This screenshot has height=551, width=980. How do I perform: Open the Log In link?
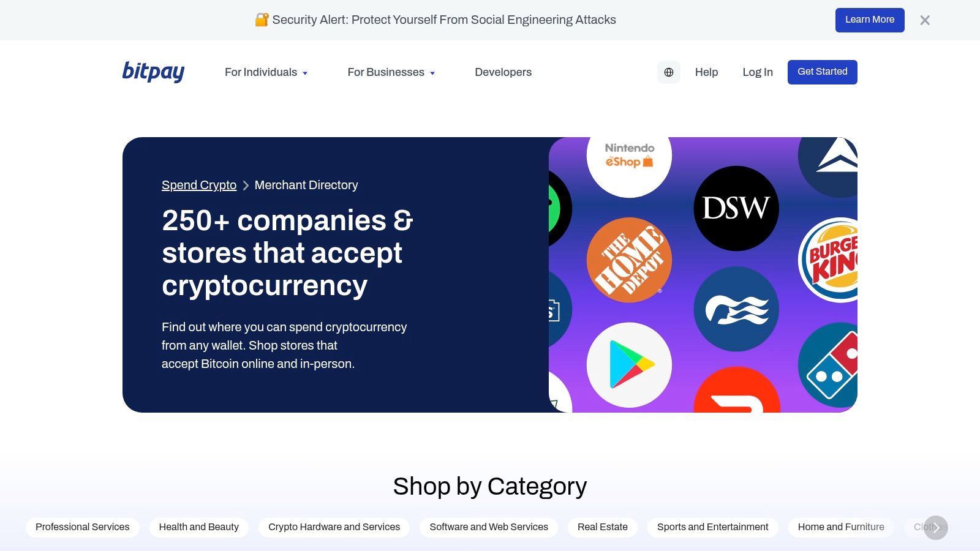758,72
